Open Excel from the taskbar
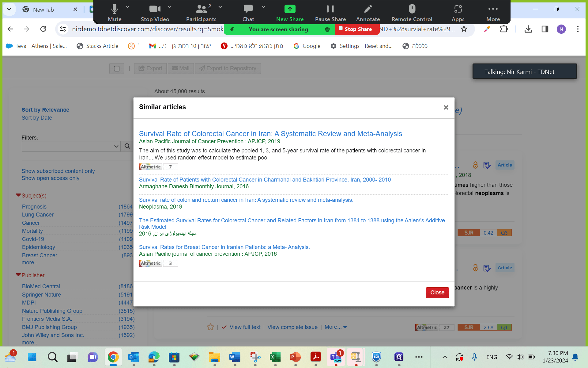The width and height of the screenshot is (588, 368). [x=275, y=357]
